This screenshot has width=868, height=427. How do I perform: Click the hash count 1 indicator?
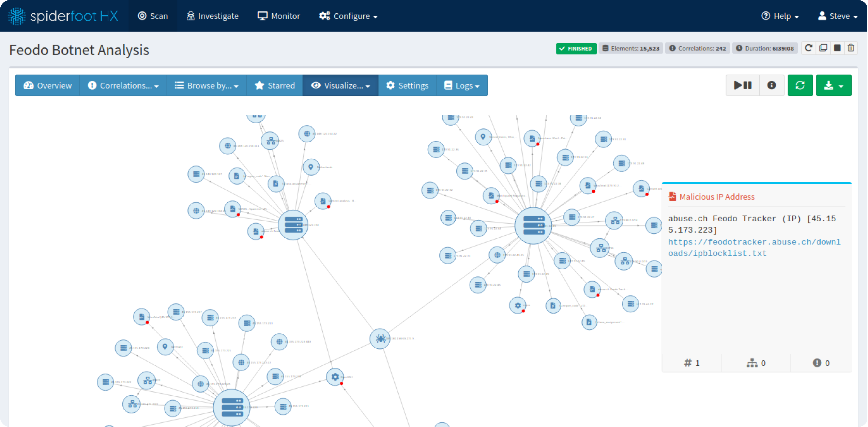[692, 363]
